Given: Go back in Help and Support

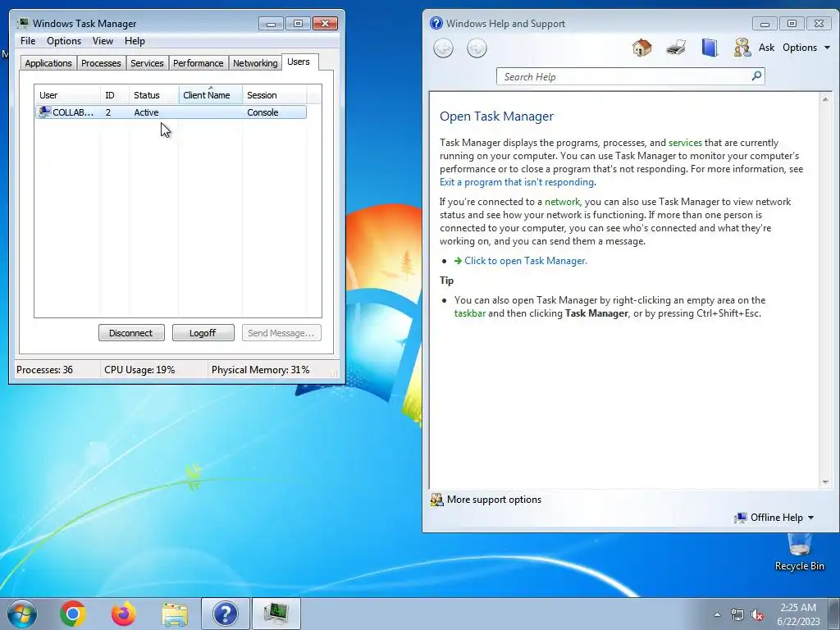Looking at the screenshot, I should (443, 48).
